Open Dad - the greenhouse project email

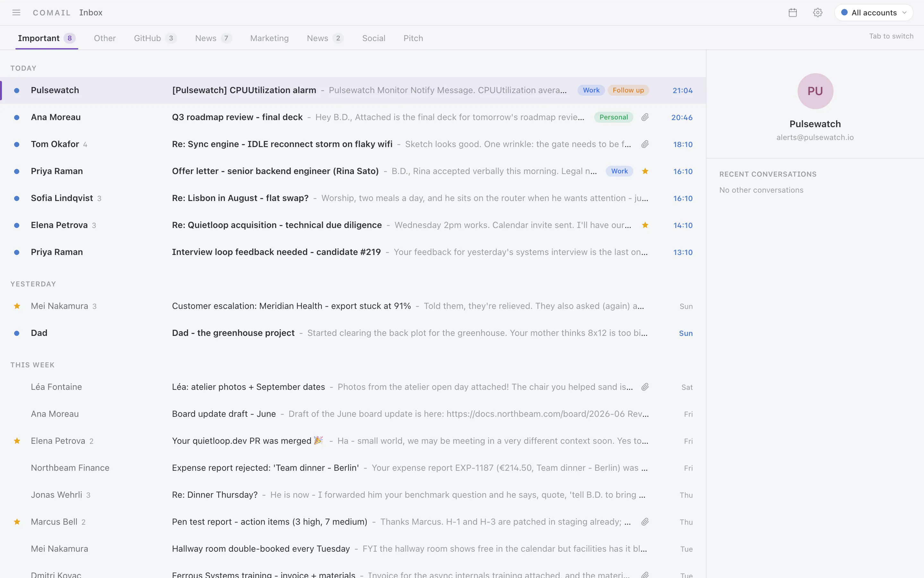pos(353,333)
